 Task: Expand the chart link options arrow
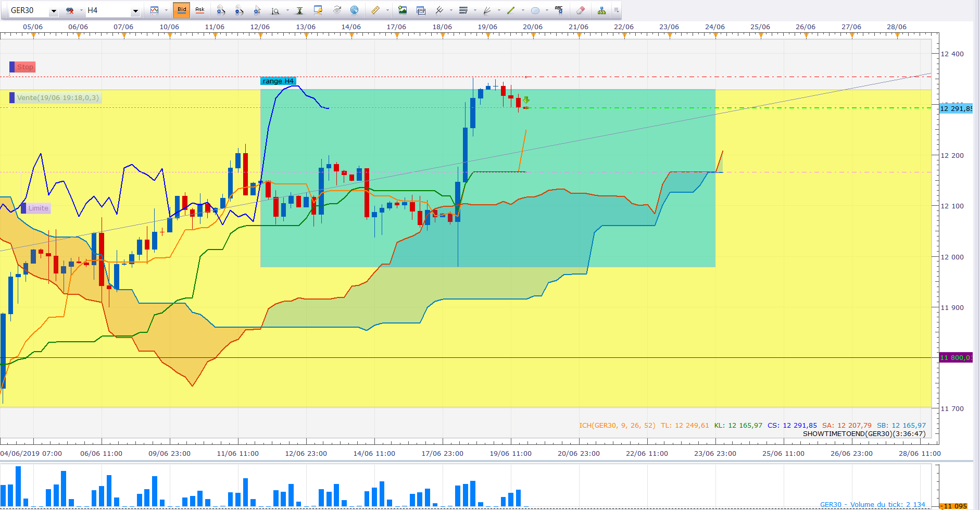[81, 10]
